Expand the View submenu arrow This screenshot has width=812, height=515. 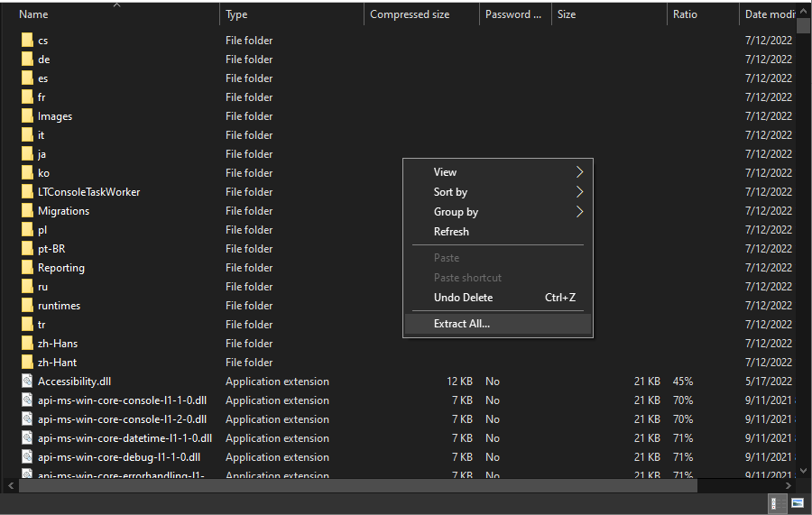click(x=579, y=172)
